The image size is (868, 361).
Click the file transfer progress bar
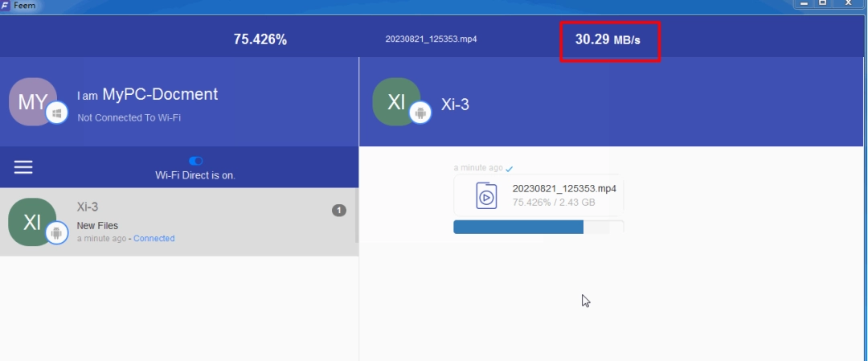[x=538, y=227]
